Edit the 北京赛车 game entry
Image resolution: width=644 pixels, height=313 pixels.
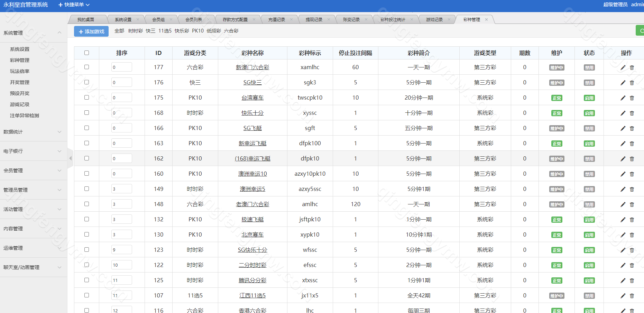click(x=623, y=235)
